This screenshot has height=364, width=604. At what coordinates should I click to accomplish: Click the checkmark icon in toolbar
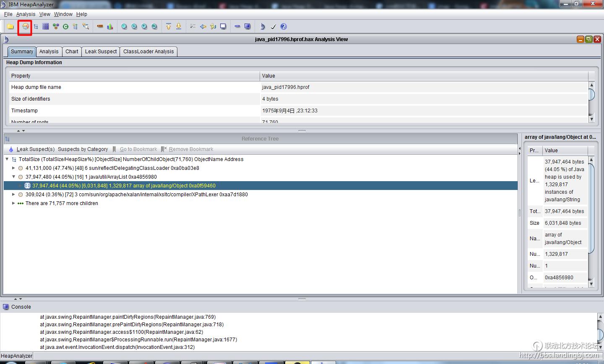coord(273,26)
